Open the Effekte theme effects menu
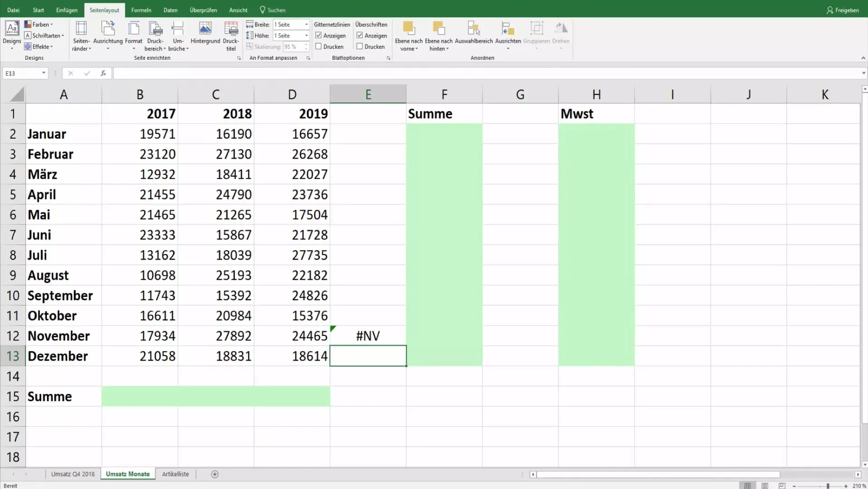Screen dimensions: 868x489 pyautogui.click(x=38, y=47)
